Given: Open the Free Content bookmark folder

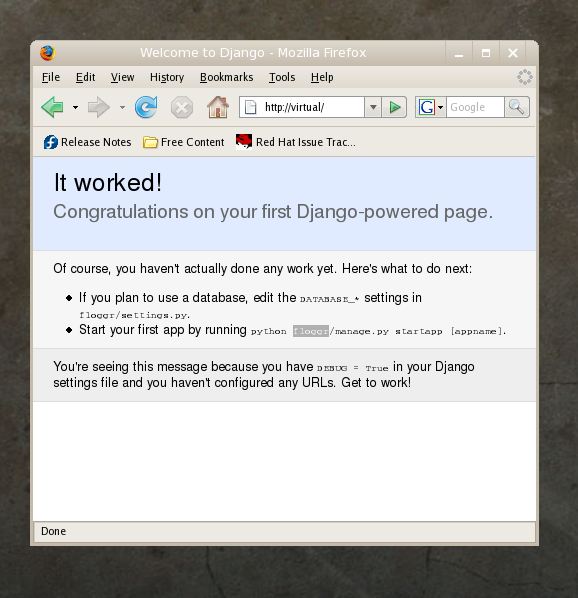Looking at the screenshot, I should [x=184, y=142].
